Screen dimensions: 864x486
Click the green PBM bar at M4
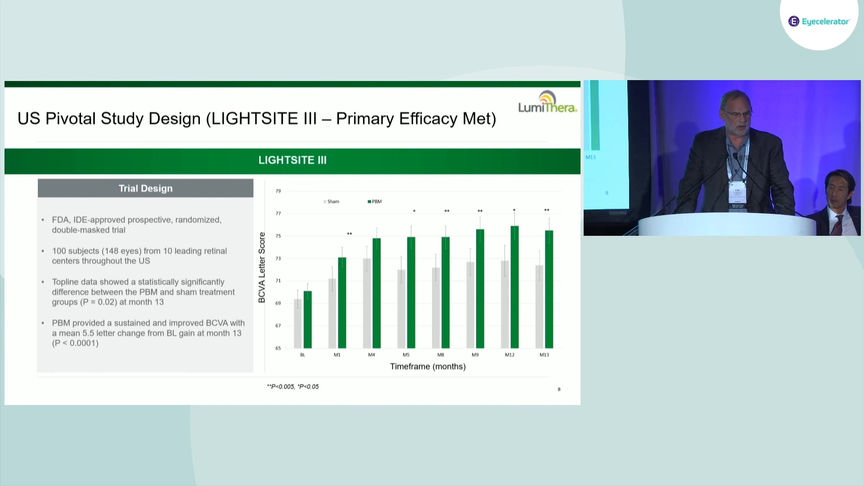coord(377,293)
